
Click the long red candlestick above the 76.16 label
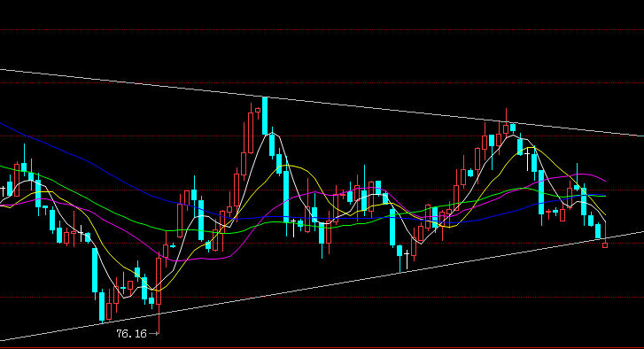point(159,293)
